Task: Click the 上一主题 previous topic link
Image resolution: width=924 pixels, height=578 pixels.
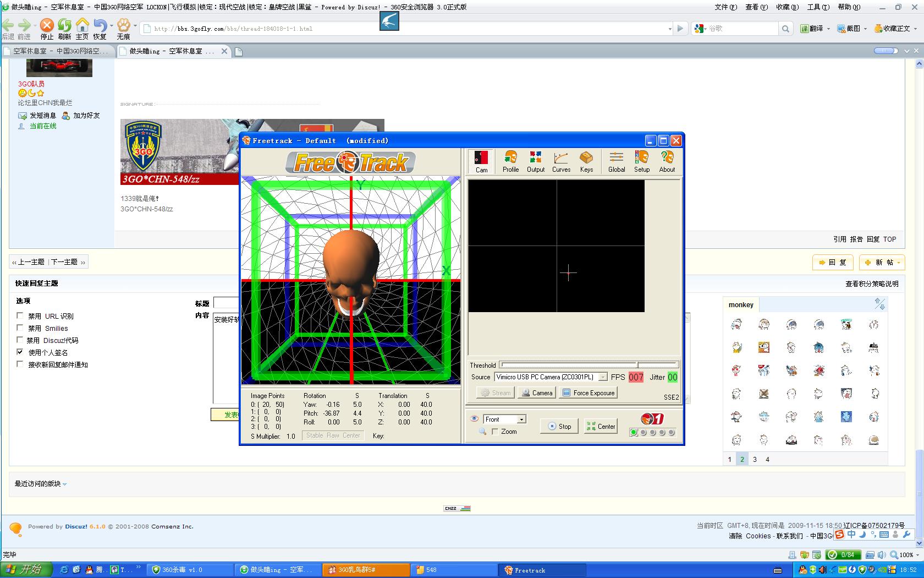Action: click(x=31, y=262)
